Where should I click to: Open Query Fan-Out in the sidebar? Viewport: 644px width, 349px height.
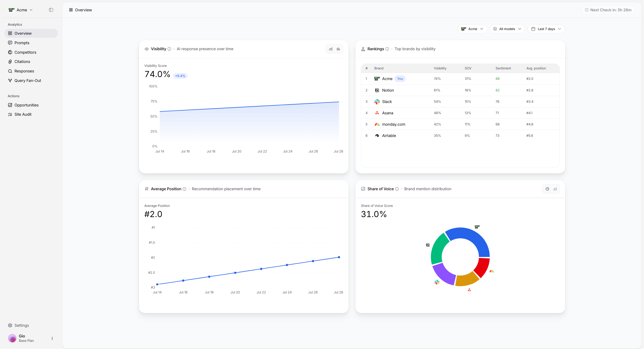coord(31,81)
